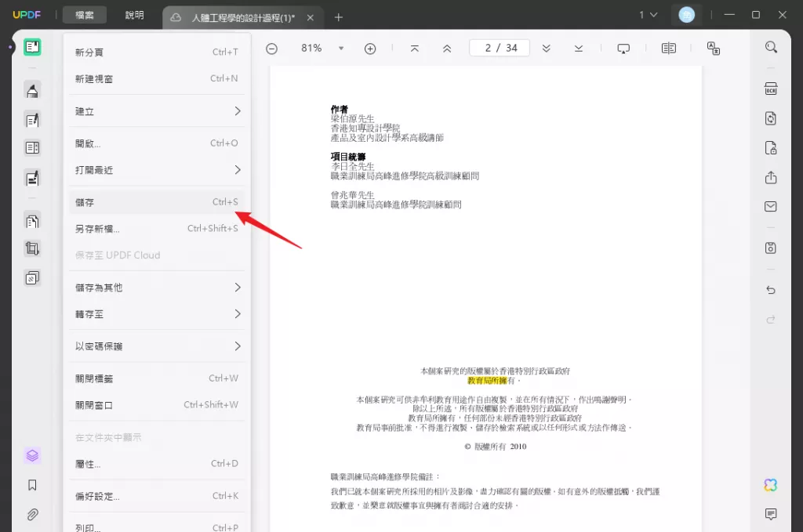Jump to the last page
Viewport: 803px width, 532px height.
(579, 48)
